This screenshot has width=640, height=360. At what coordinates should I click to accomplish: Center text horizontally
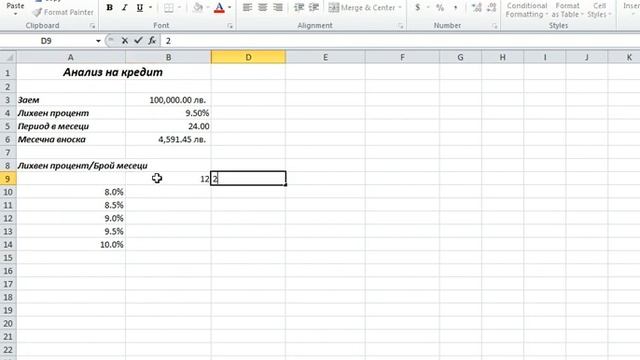pos(262,7)
